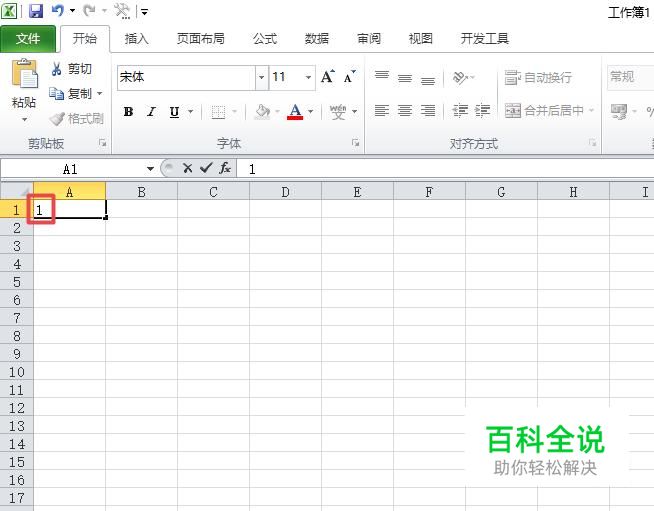Apply red font color A
654x511 pixels.
pos(295,112)
